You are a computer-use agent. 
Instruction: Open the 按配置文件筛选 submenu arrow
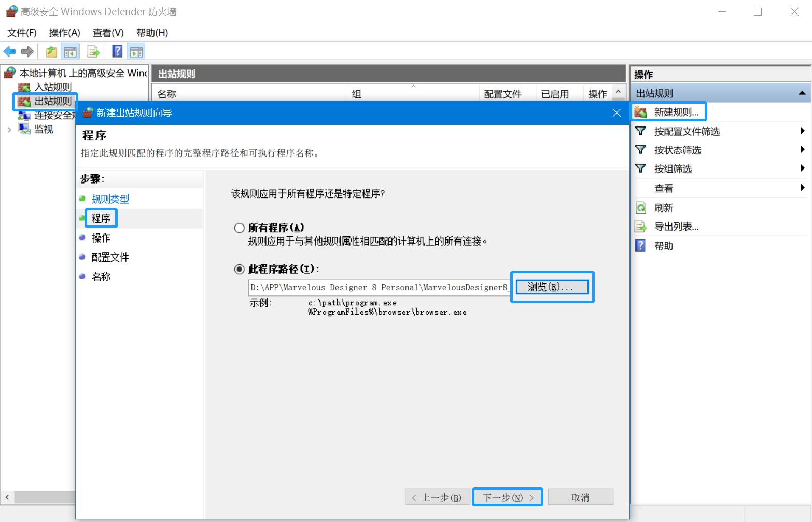point(802,131)
